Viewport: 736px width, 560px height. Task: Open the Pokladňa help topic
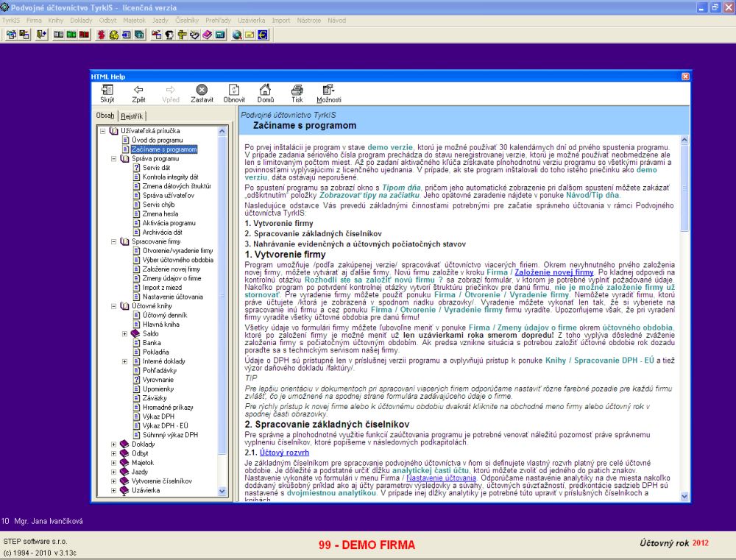tap(156, 352)
